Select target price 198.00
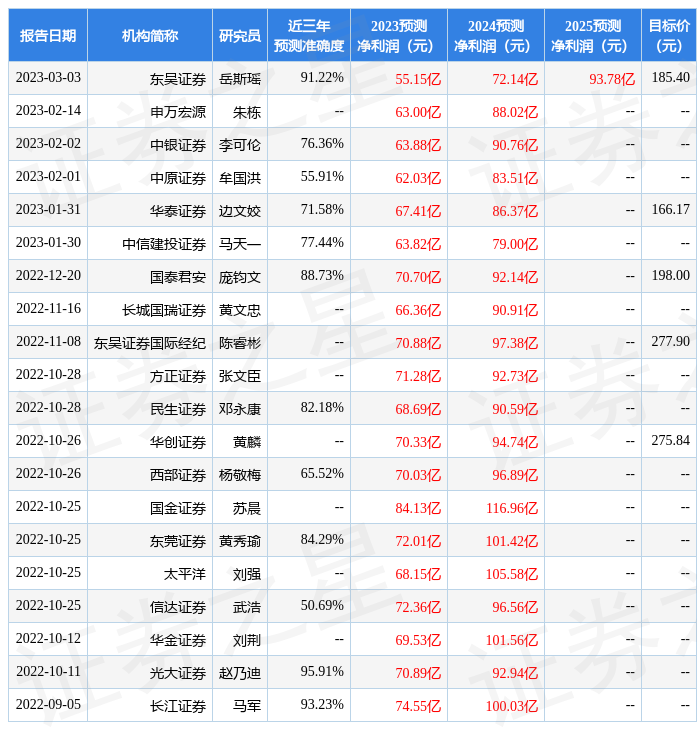 (x=670, y=276)
